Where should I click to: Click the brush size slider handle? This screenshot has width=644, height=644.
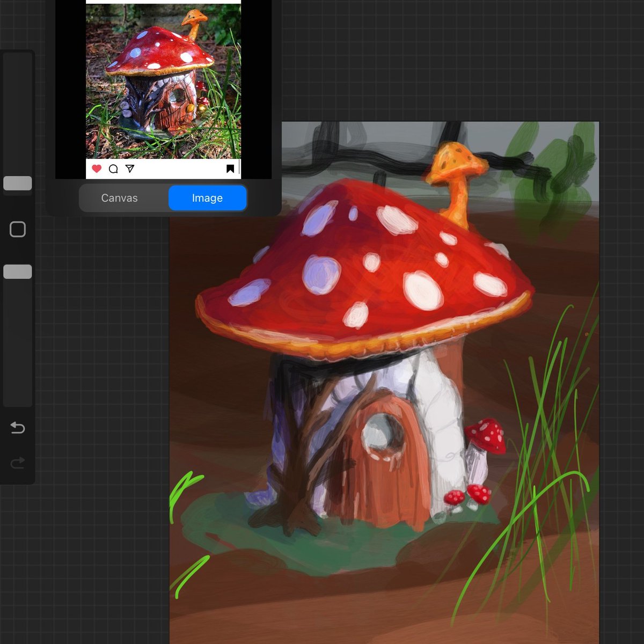point(18,183)
